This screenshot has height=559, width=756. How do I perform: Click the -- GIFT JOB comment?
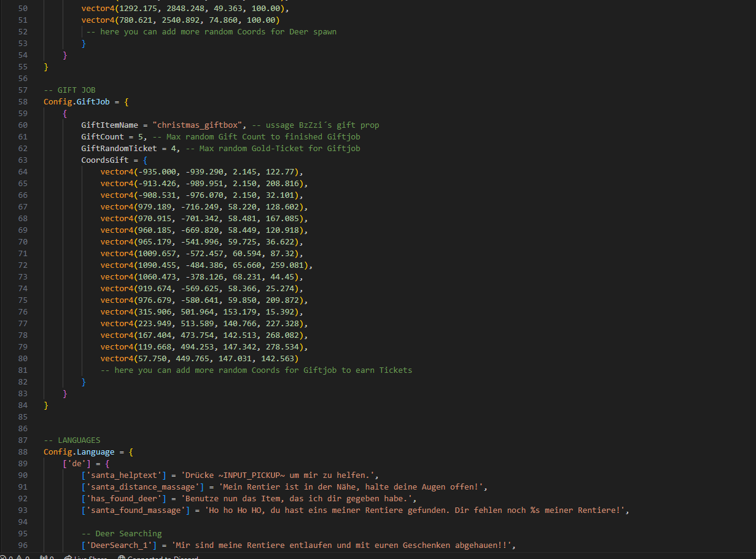click(x=69, y=90)
